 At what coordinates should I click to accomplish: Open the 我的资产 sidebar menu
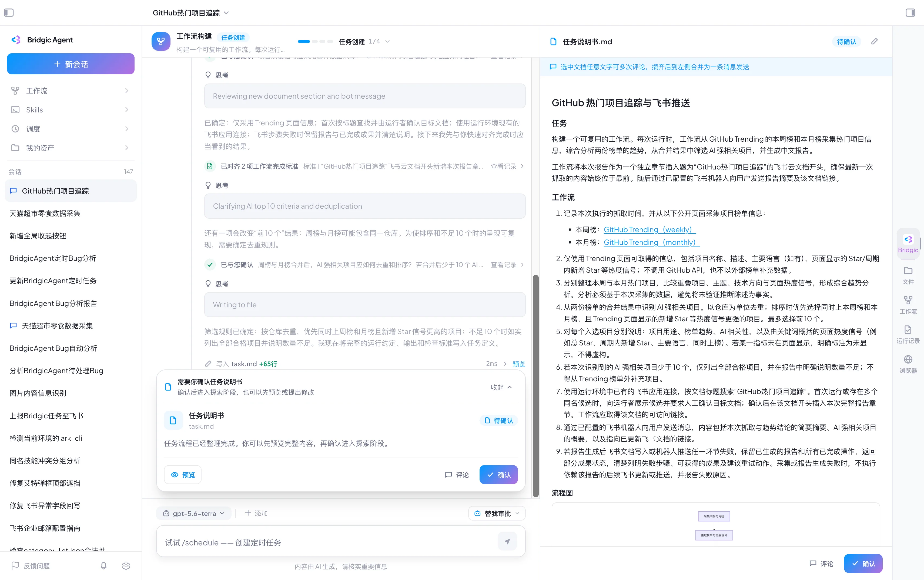71,148
